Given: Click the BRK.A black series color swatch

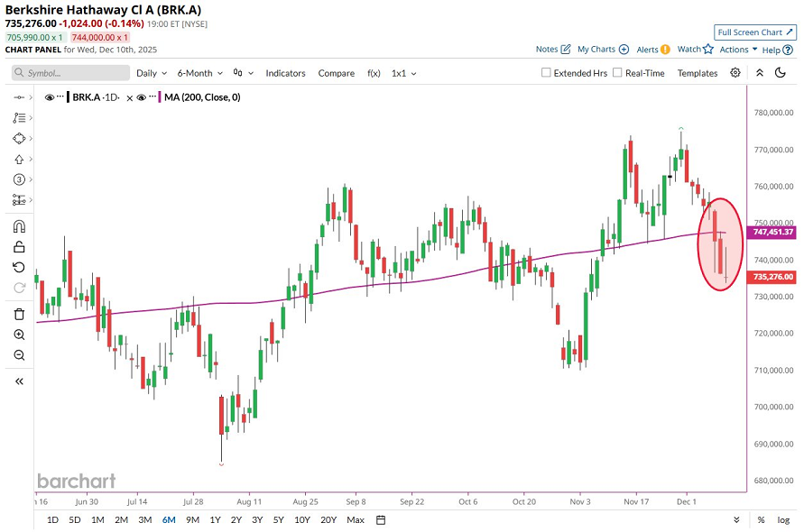Looking at the screenshot, I should point(69,97).
